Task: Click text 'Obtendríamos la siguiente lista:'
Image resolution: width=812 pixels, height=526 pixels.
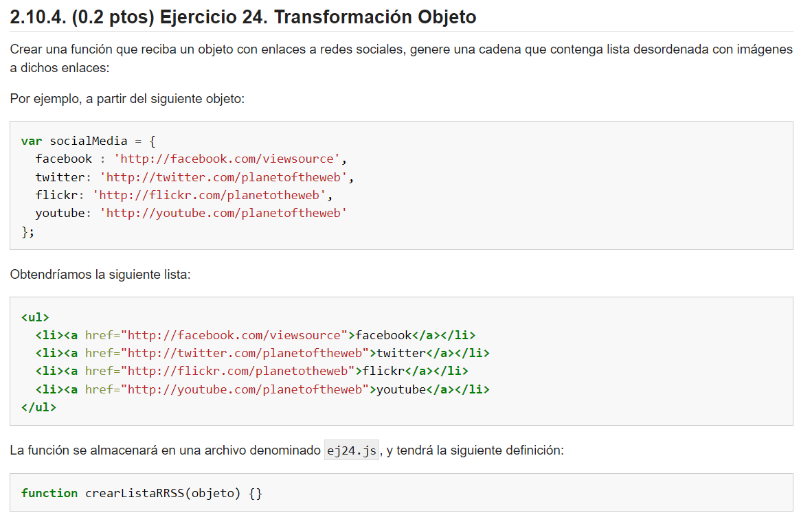Action: pos(100,275)
